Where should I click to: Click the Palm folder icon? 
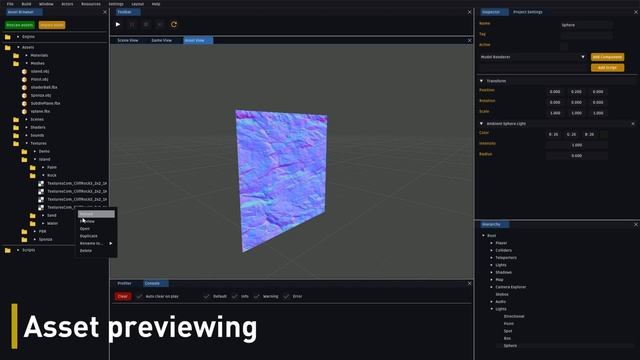click(x=33, y=167)
